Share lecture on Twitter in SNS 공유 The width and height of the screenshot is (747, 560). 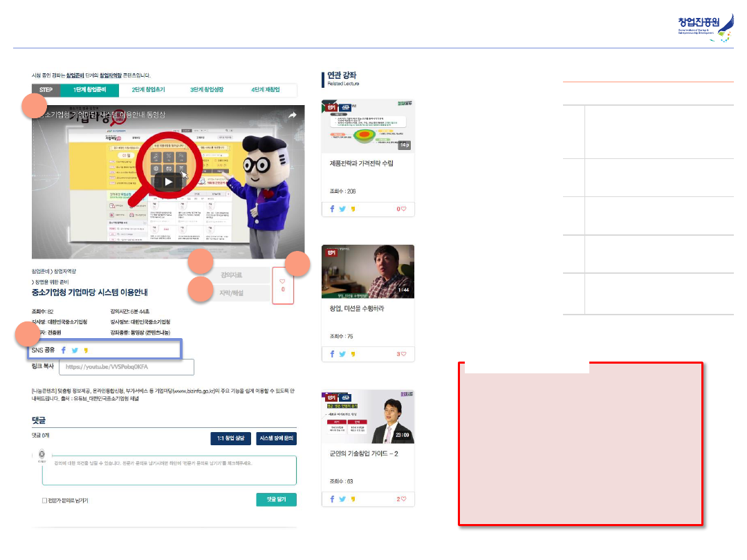point(75,351)
